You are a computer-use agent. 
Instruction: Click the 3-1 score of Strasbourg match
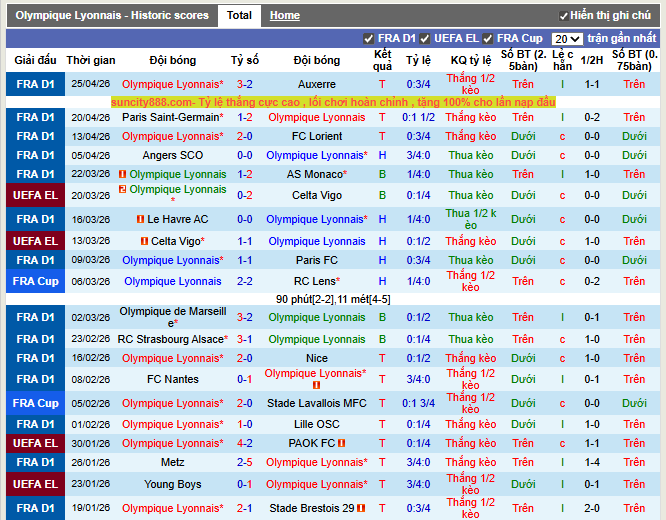(245, 339)
